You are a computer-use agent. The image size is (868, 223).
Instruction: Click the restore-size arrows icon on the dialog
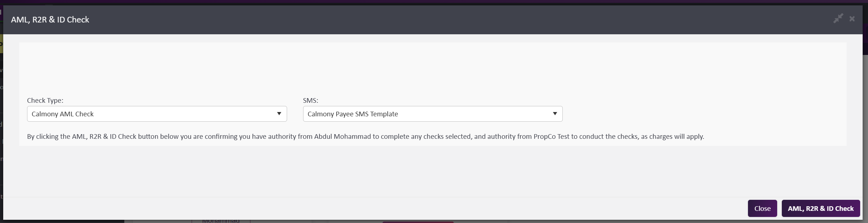(x=838, y=19)
